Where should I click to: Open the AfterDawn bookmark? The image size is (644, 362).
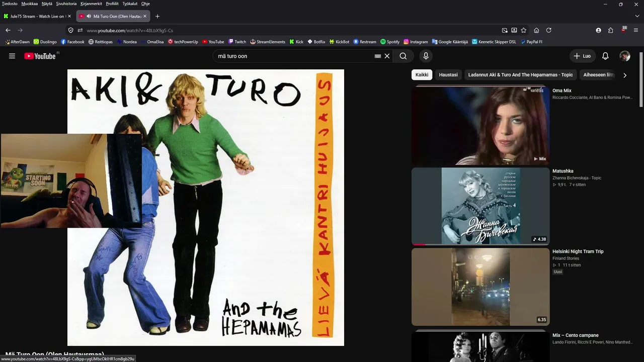[x=17, y=42]
